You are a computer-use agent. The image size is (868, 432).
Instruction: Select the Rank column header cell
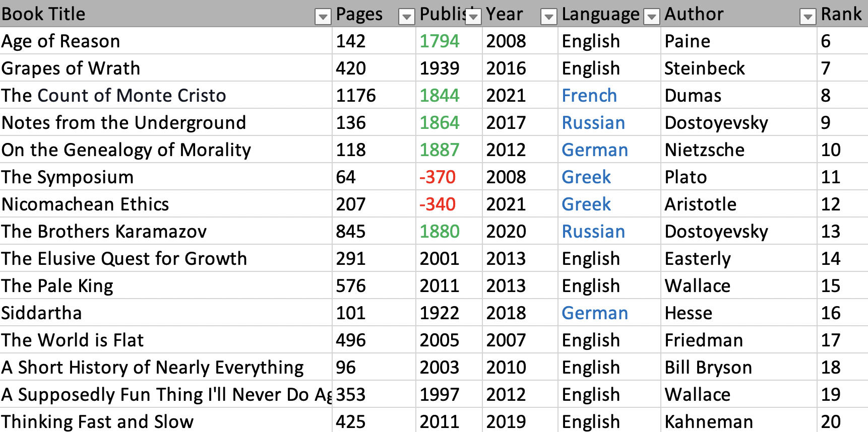coord(841,14)
